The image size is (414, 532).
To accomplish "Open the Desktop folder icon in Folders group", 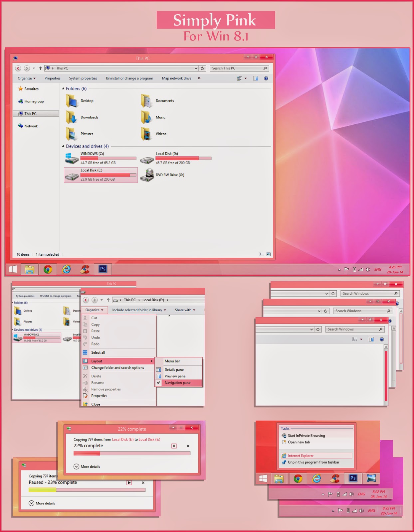I will 72,101.
